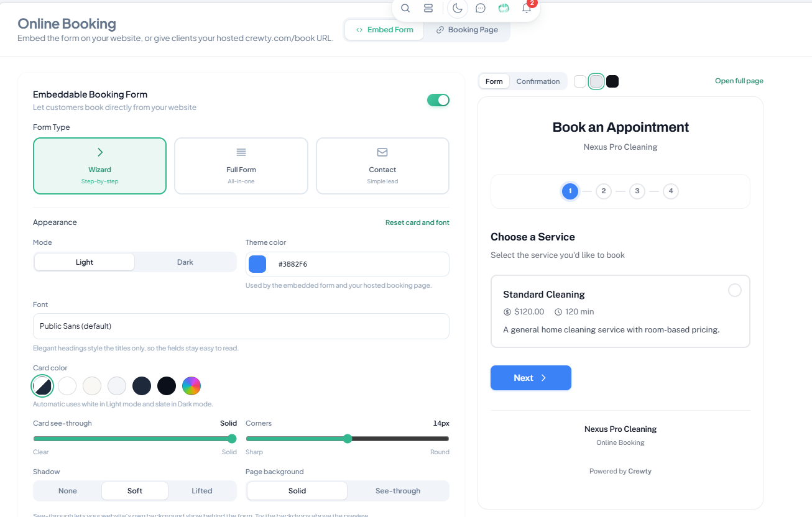Click the Wizard chevron icon

click(100, 152)
